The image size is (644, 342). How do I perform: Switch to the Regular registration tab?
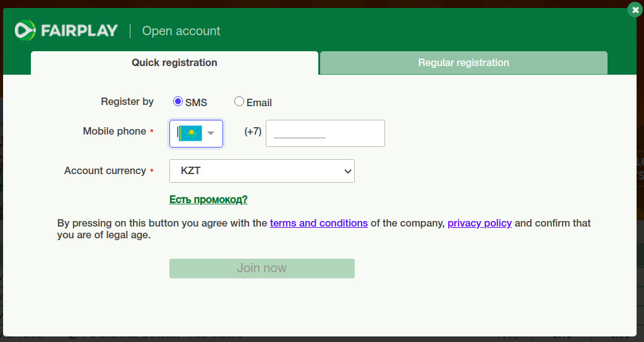tap(464, 63)
